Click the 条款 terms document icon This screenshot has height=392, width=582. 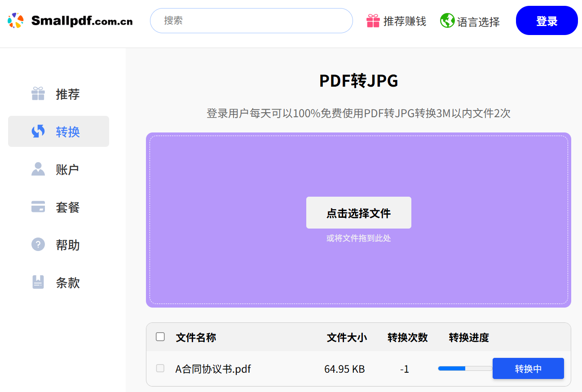tap(38, 282)
